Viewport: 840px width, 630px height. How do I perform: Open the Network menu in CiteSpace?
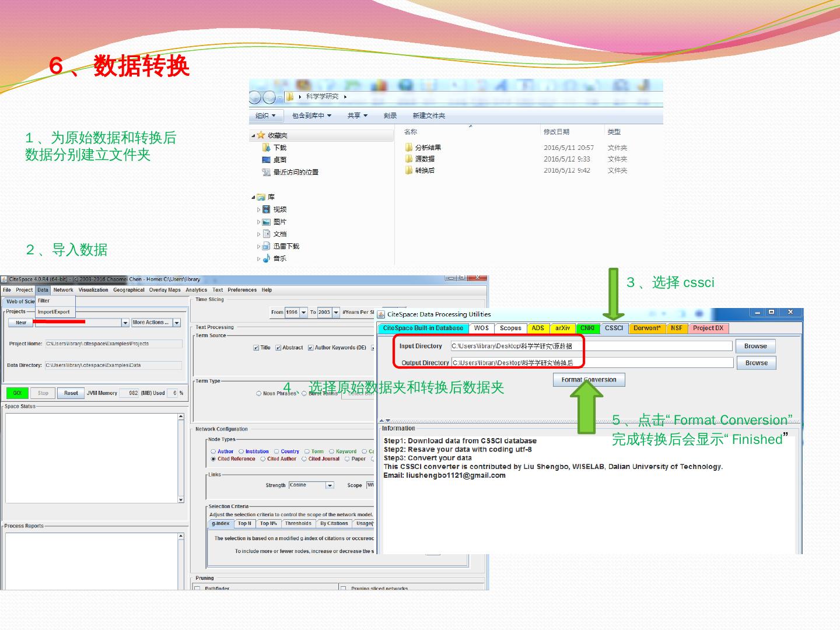pos(64,290)
